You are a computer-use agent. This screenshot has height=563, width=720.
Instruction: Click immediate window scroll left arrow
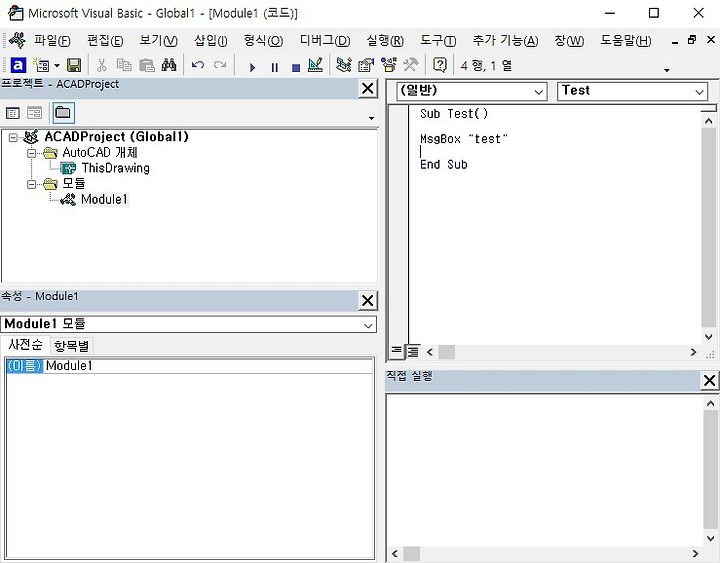coord(395,553)
